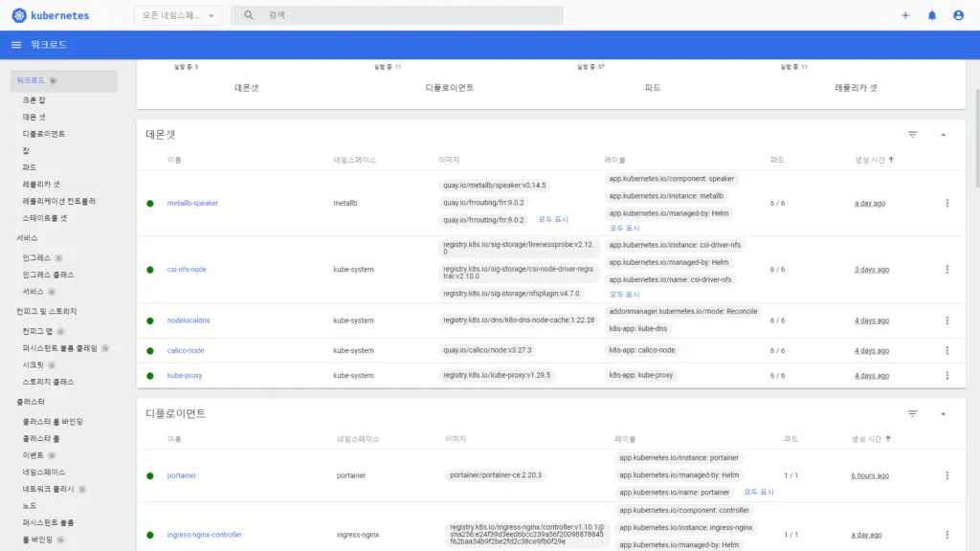Click the Kubernetes logo

coord(19,15)
